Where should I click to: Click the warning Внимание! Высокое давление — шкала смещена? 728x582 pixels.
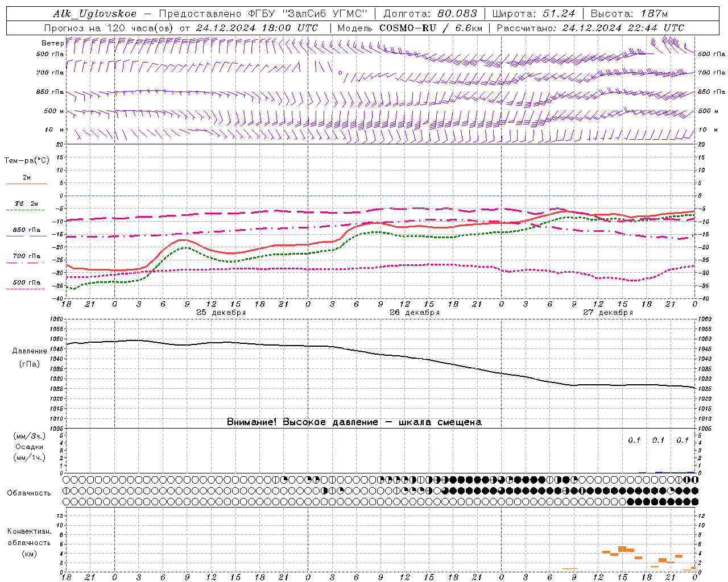[x=354, y=422]
